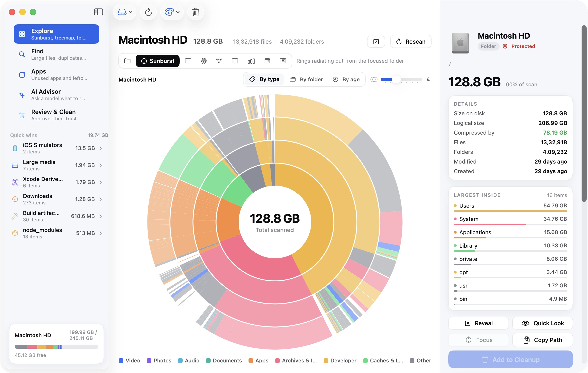Switch to the bar chart view icon

(x=251, y=61)
